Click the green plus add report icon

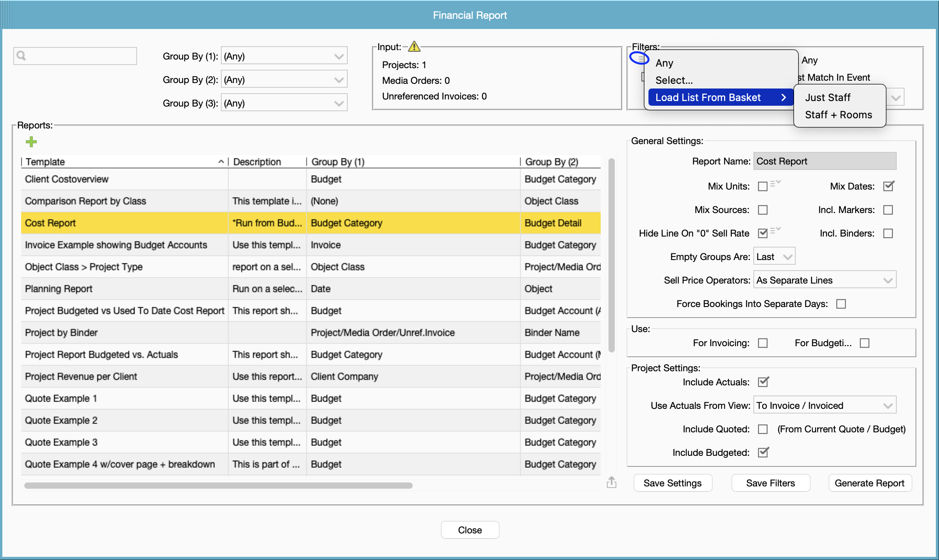(31, 141)
